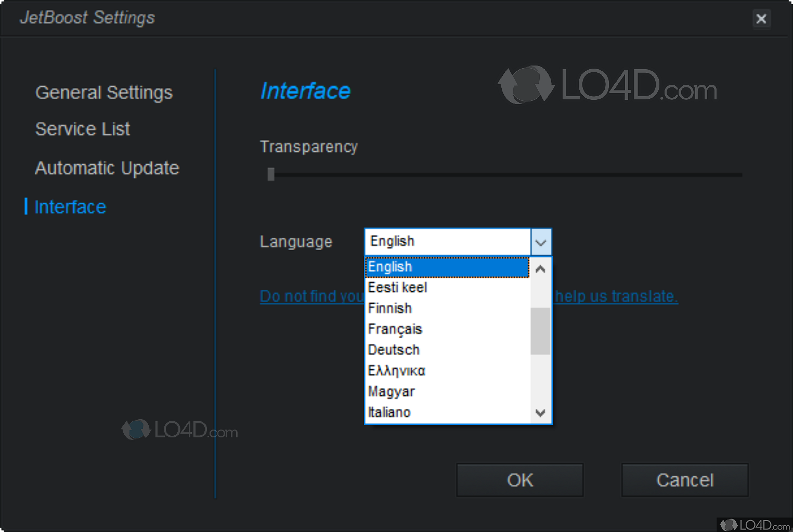
Task: Choose Italiano from the language list
Action: pyautogui.click(x=447, y=412)
